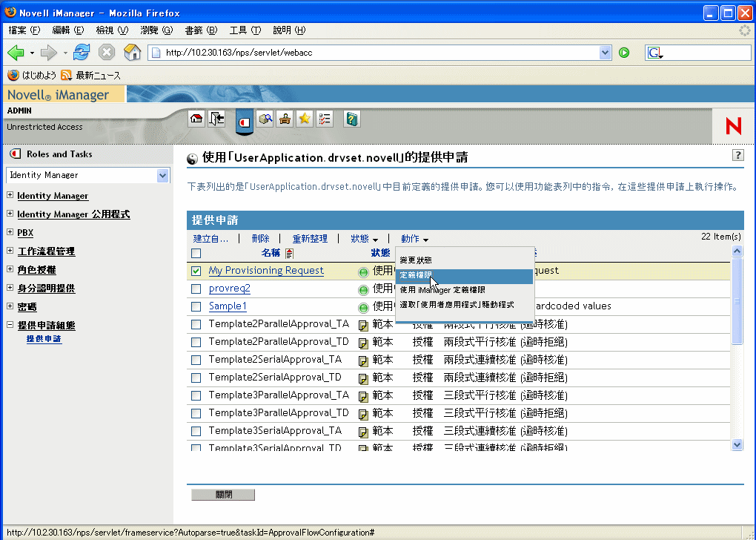756x540 pixels.
Task: Click the list scrollbar thumb
Action: pyautogui.click(x=737, y=300)
